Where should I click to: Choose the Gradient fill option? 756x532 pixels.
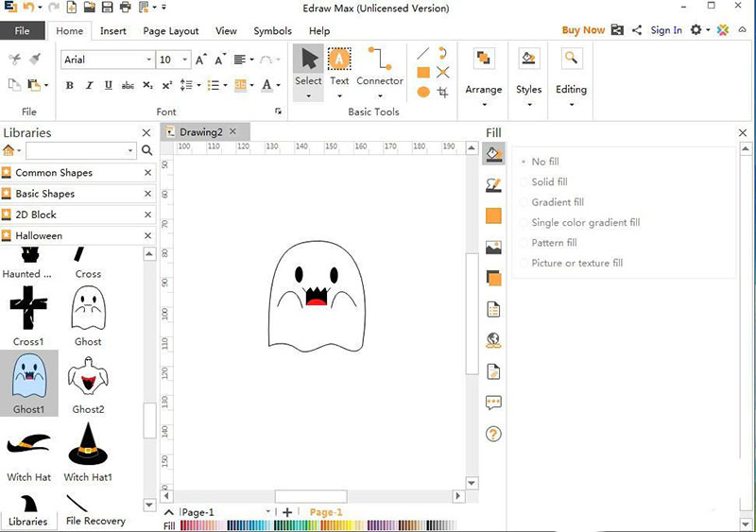[x=524, y=202]
